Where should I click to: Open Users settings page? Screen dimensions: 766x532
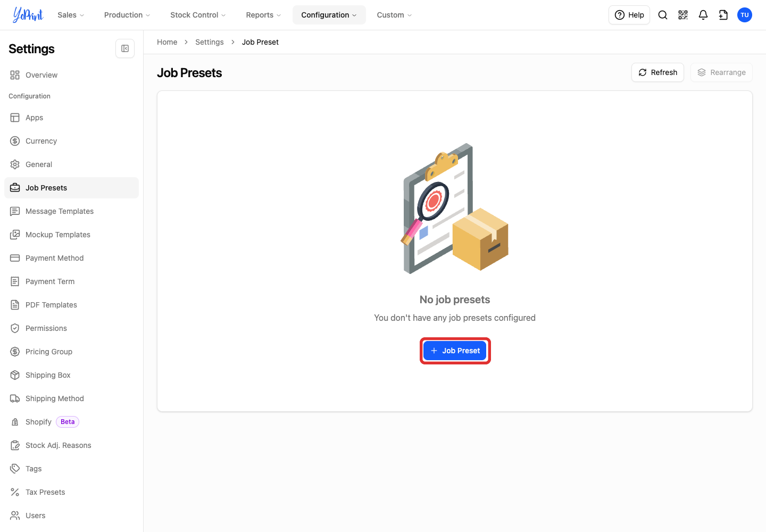click(x=71, y=516)
